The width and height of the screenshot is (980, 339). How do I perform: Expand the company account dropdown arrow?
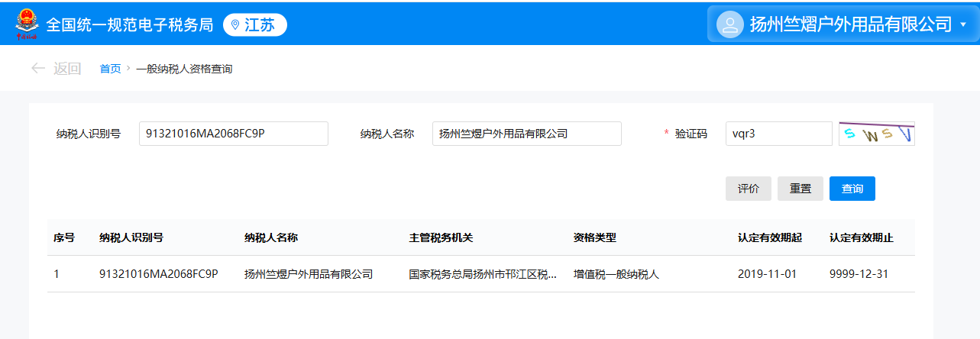(963, 25)
